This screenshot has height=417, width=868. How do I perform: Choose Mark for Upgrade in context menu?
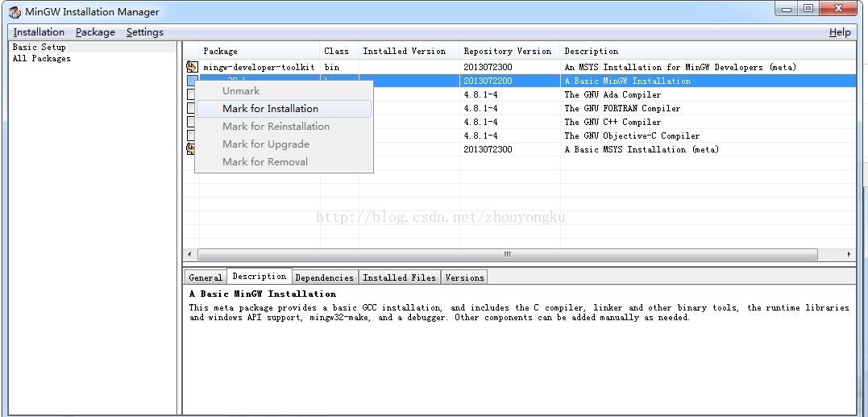[284, 144]
